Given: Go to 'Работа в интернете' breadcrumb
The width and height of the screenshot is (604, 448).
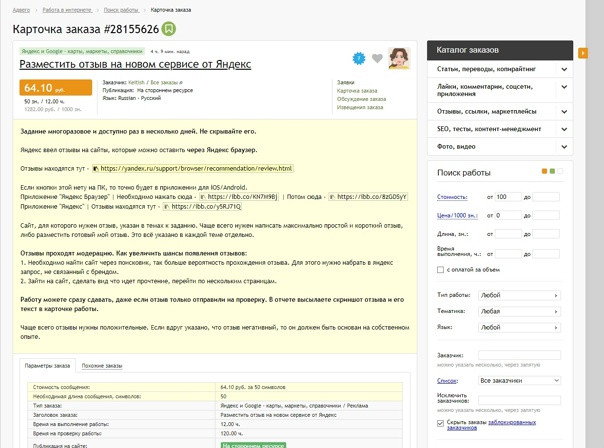Looking at the screenshot, I should [67, 10].
